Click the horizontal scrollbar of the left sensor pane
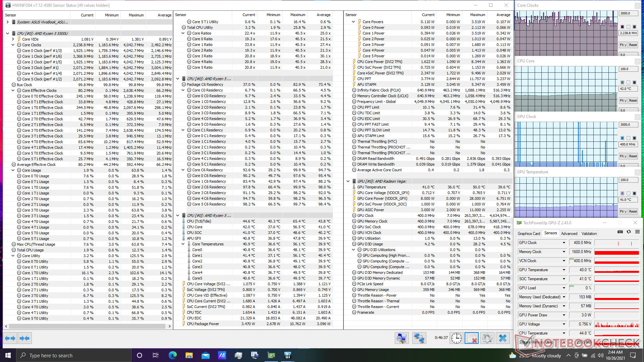This screenshot has height=362, width=644. coord(88,326)
